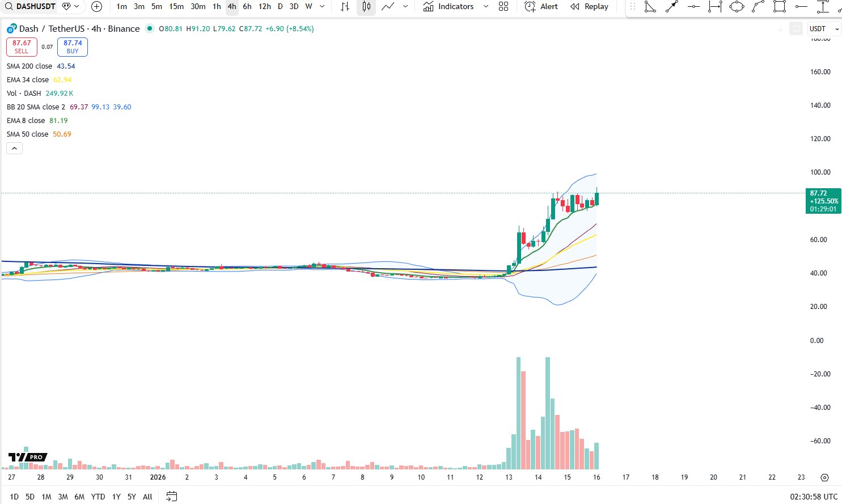Select the EMA 34 close indicator legend
Viewport: 842px width, 504px height.
point(39,80)
